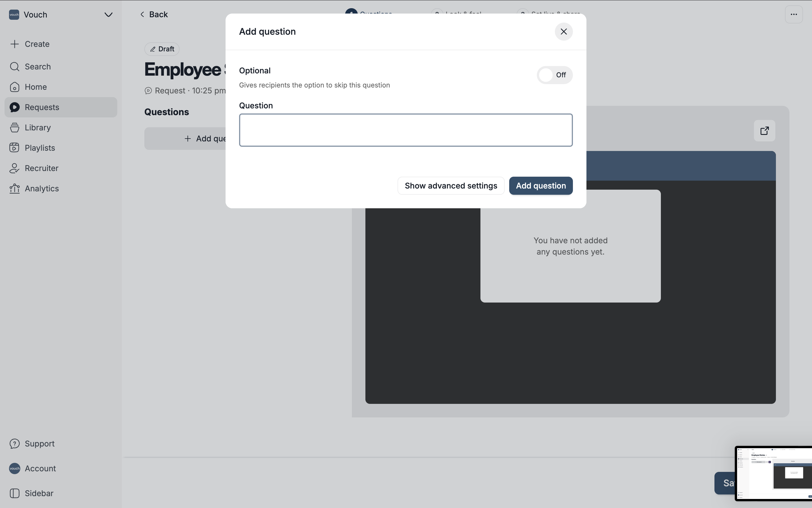Toggle the Optional switch on
Screen dimensions: 812x508
[x=555, y=75]
